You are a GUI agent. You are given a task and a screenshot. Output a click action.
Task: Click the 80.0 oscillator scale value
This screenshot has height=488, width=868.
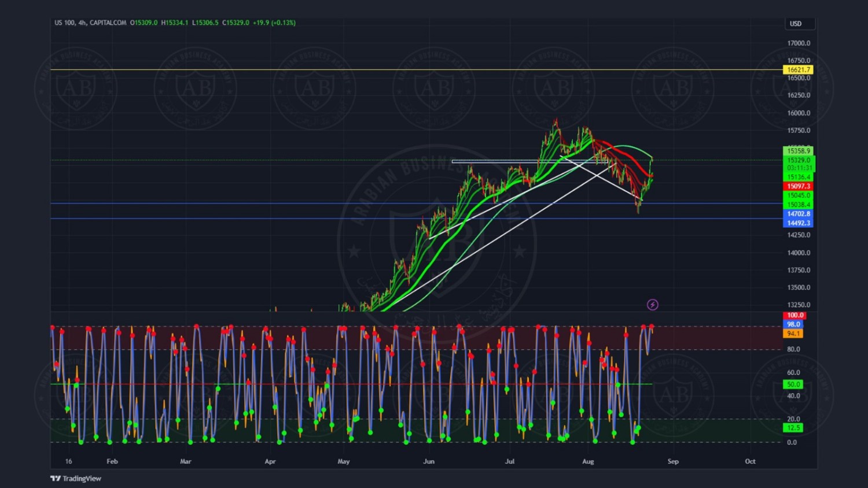(793, 349)
